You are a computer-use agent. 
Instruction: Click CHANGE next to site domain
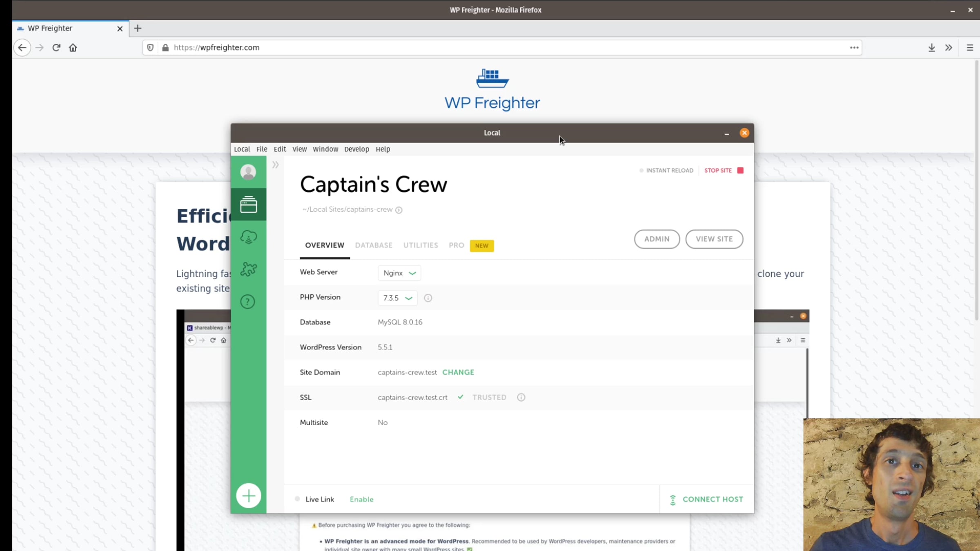pos(458,372)
